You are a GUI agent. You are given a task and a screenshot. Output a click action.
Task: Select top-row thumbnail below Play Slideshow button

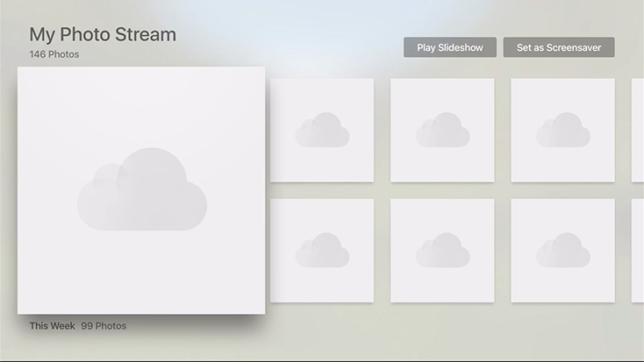pos(442,130)
